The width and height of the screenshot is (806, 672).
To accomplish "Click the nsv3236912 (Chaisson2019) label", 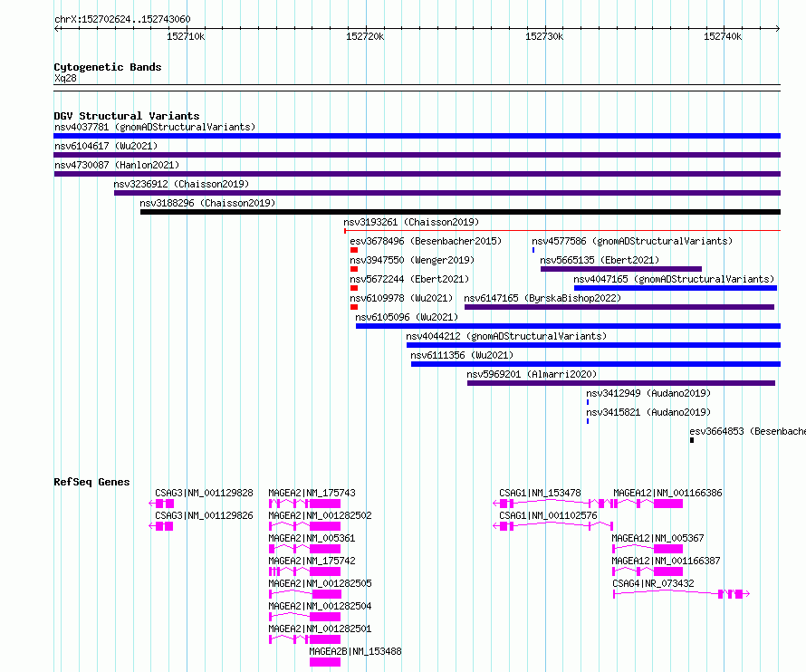I will coord(181,184).
